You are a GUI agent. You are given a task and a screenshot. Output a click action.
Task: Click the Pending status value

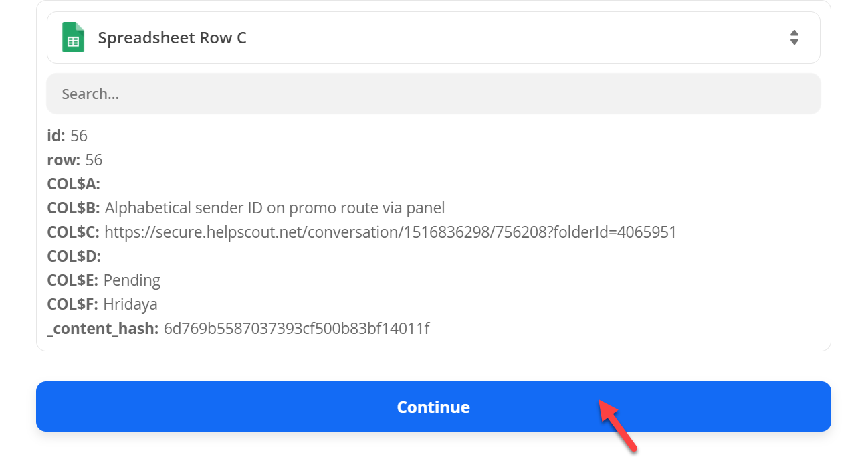pos(132,280)
